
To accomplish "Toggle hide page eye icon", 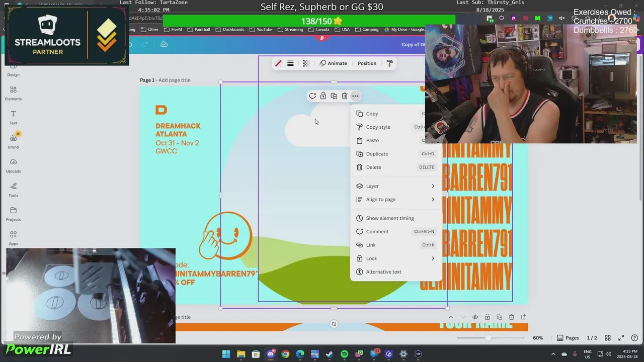I will (x=475, y=317).
